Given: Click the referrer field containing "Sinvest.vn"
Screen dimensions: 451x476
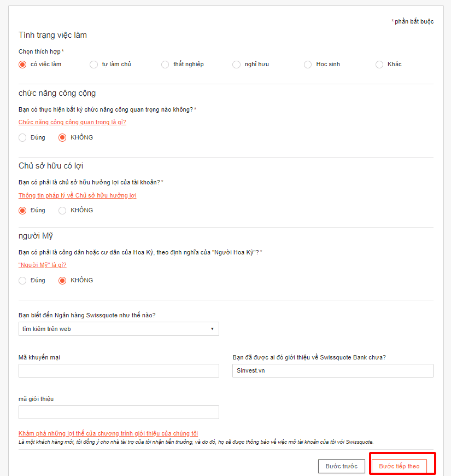Looking at the screenshot, I should click(333, 370).
